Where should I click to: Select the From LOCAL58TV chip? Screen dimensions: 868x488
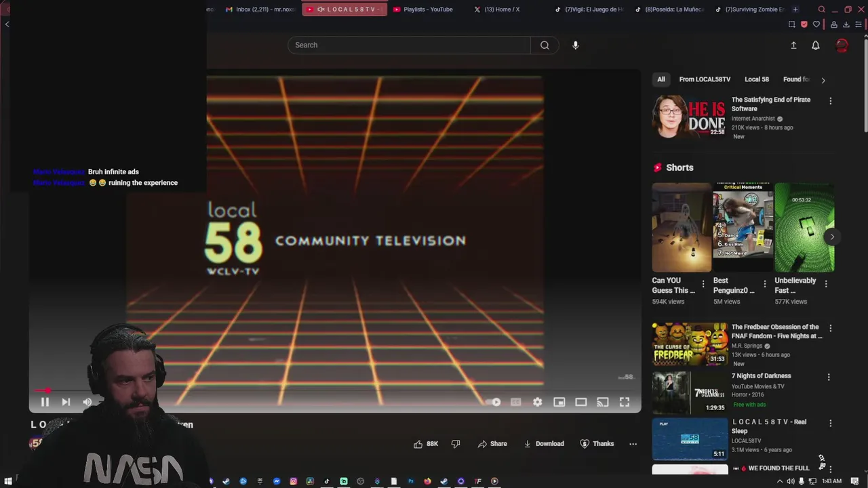[x=705, y=79]
